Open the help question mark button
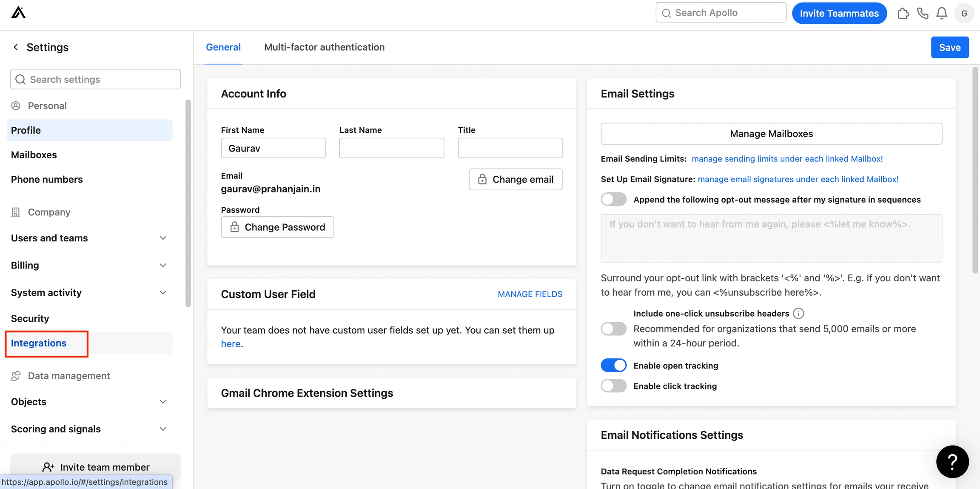The width and height of the screenshot is (980, 489). [952, 461]
